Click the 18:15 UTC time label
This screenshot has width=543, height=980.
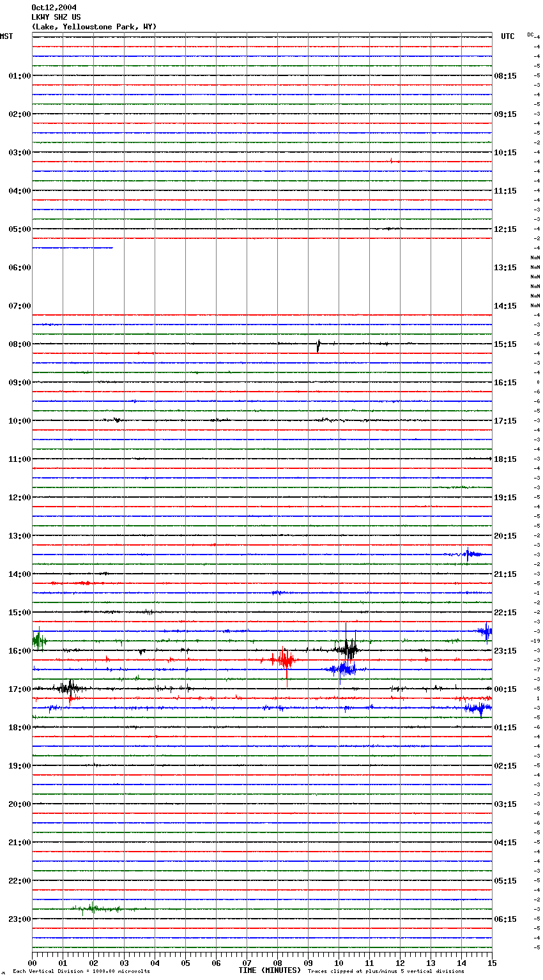click(505, 459)
